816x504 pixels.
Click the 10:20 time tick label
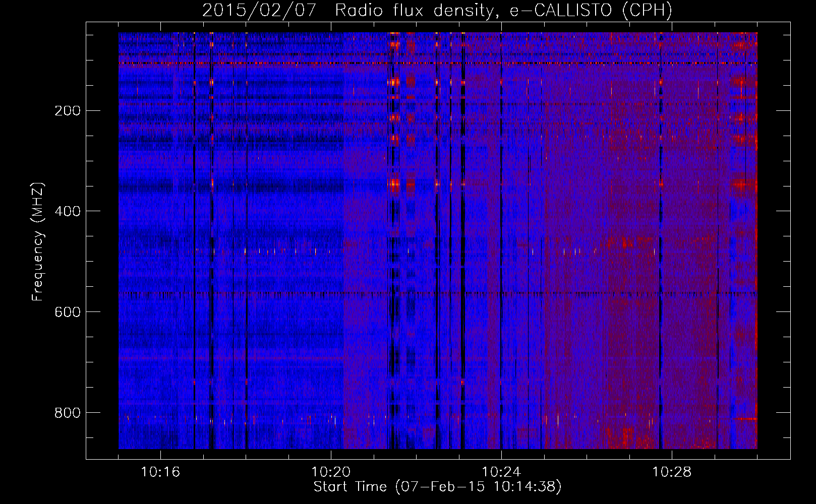(331, 472)
